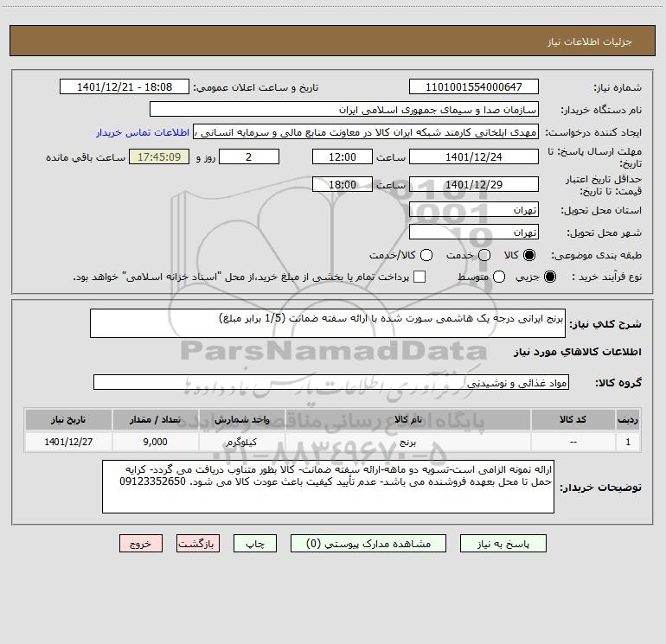Click the buyer notes text area

(x=329, y=487)
